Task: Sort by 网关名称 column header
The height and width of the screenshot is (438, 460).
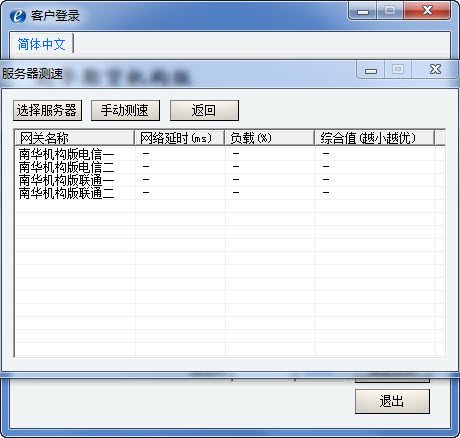Action: [75, 138]
